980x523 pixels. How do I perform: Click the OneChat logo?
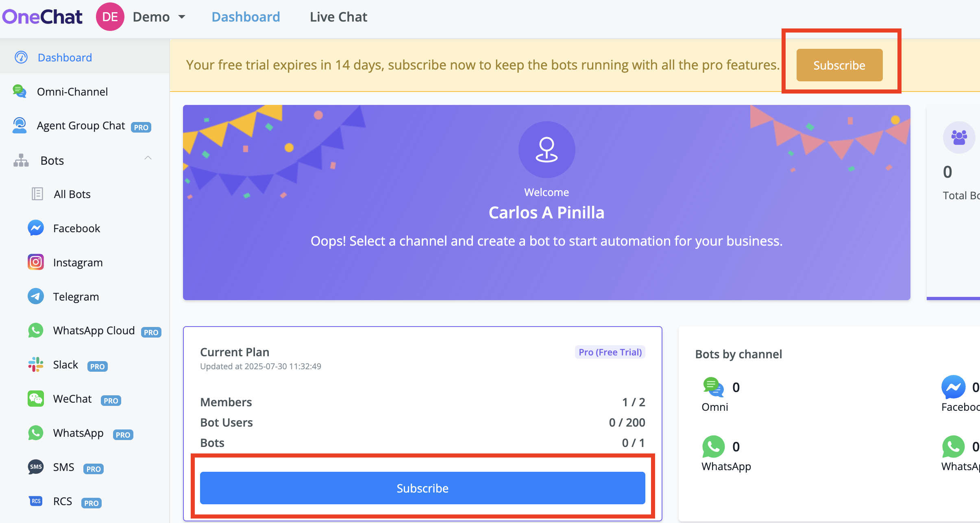click(42, 17)
